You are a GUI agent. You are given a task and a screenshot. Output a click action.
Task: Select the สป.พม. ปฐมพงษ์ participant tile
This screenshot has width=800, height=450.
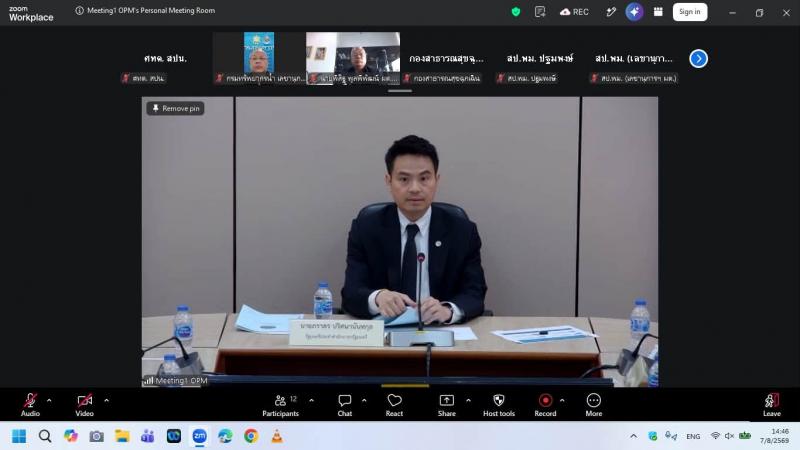tap(540, 59)
